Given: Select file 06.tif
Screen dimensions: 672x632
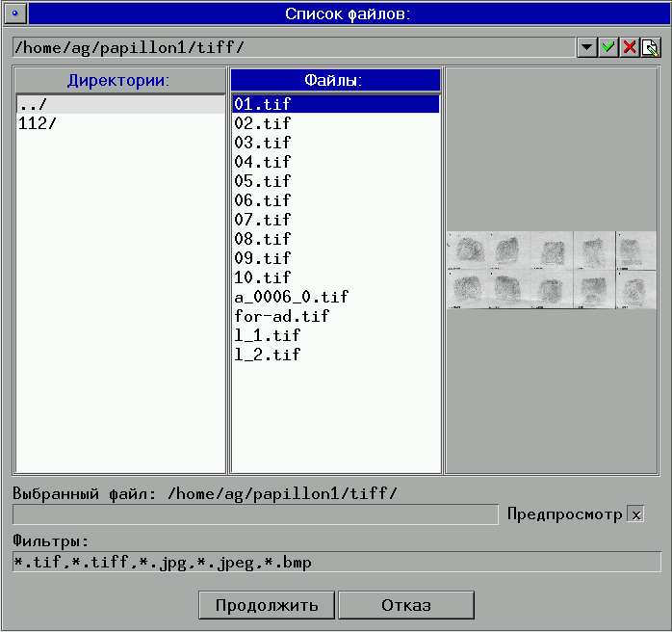Looking at the screenshot, I should click(x=336, y=200).
